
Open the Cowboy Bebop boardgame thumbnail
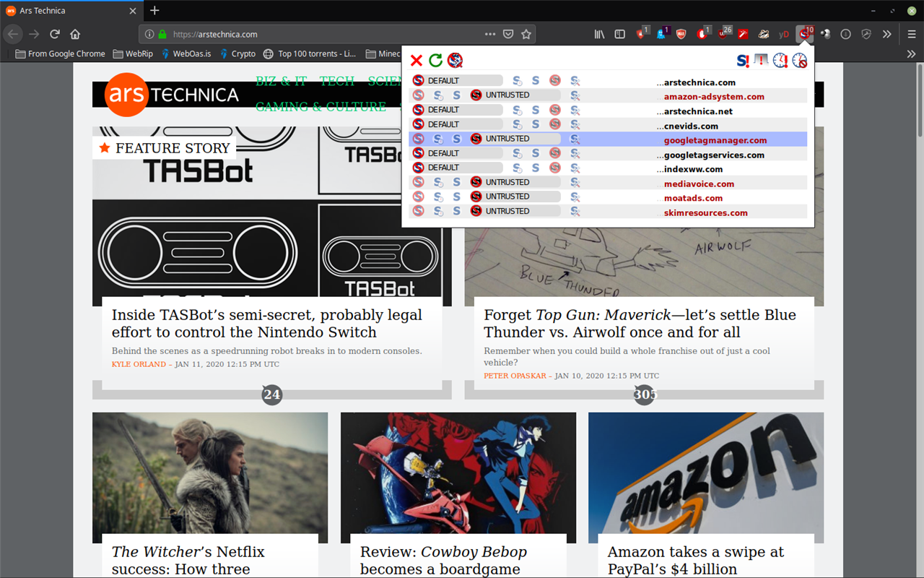click(x=458, y=478)
